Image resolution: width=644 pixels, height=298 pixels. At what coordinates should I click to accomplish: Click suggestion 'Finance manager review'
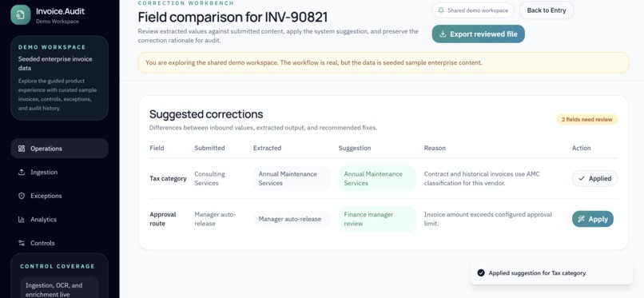[x=377, y=219]
